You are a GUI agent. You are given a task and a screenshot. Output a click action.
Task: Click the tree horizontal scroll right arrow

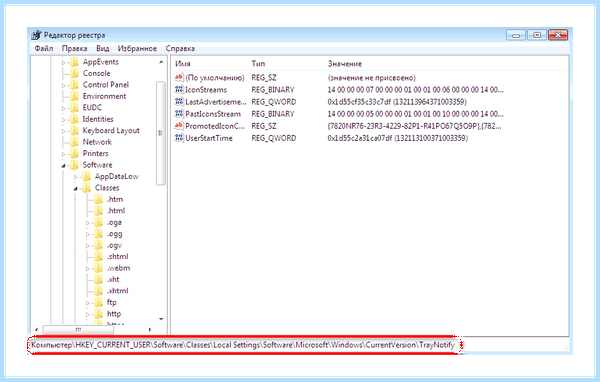coord(150,330)
